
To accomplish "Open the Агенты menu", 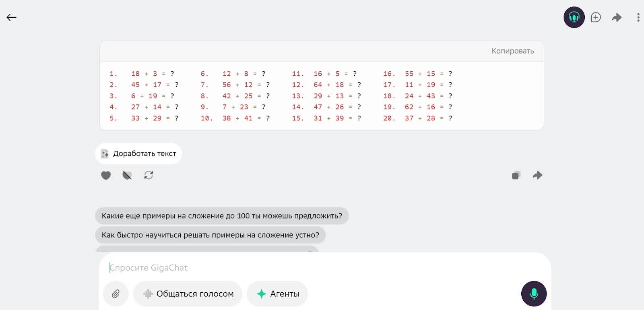I will coord(277,294).
